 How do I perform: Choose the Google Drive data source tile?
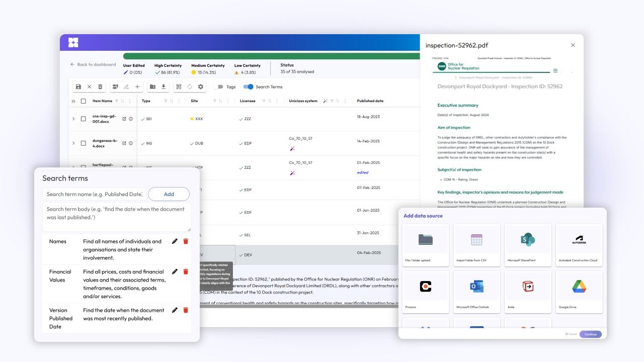point(579,292)
